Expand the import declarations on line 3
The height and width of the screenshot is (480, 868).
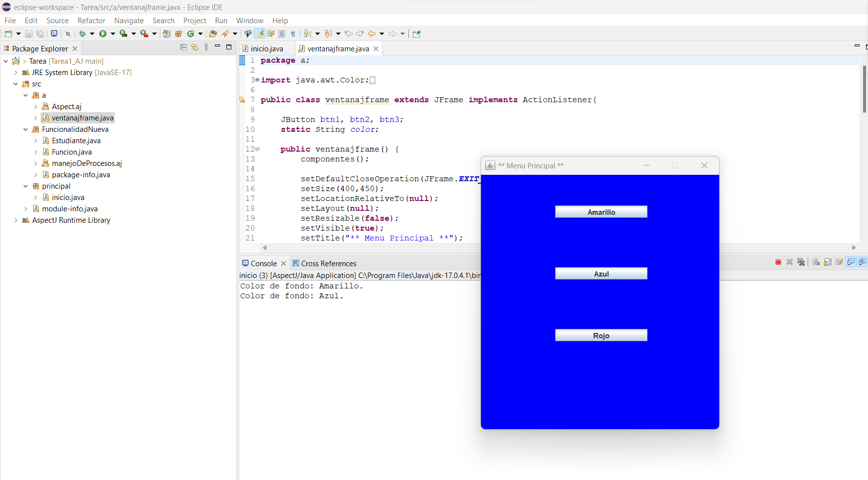click(x=257, y=80)
